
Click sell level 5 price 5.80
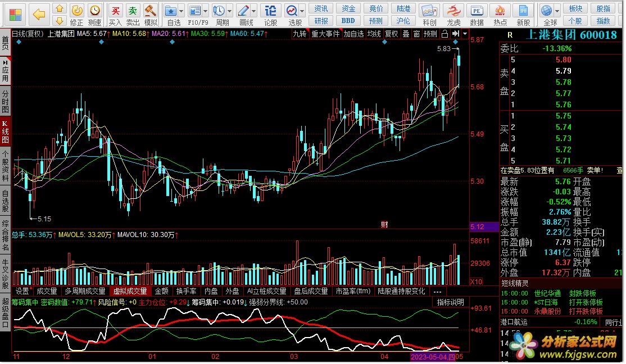pyautogui.click(x=563, y=60)
